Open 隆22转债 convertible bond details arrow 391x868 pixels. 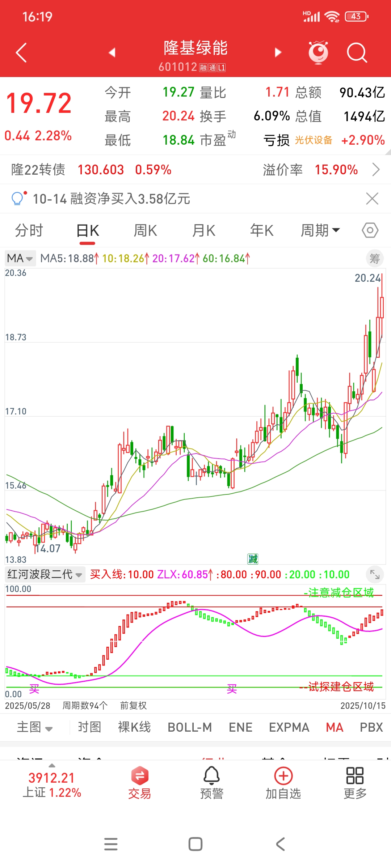pos(376,169)
